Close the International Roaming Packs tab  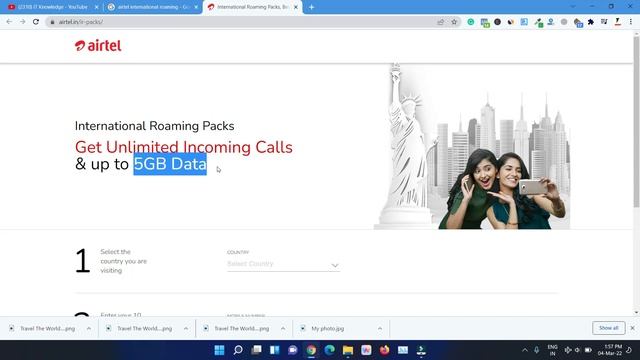click(x=296, y=7)
